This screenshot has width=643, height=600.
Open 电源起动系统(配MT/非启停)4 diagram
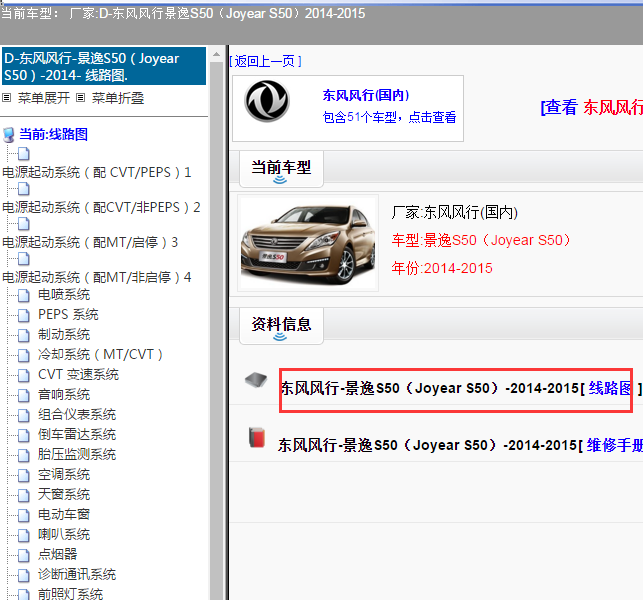[97, 277]
